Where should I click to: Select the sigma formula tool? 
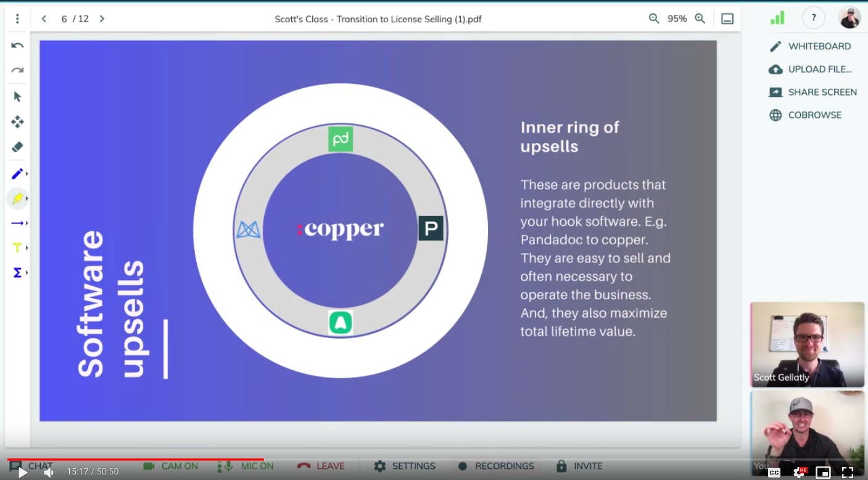17,273
